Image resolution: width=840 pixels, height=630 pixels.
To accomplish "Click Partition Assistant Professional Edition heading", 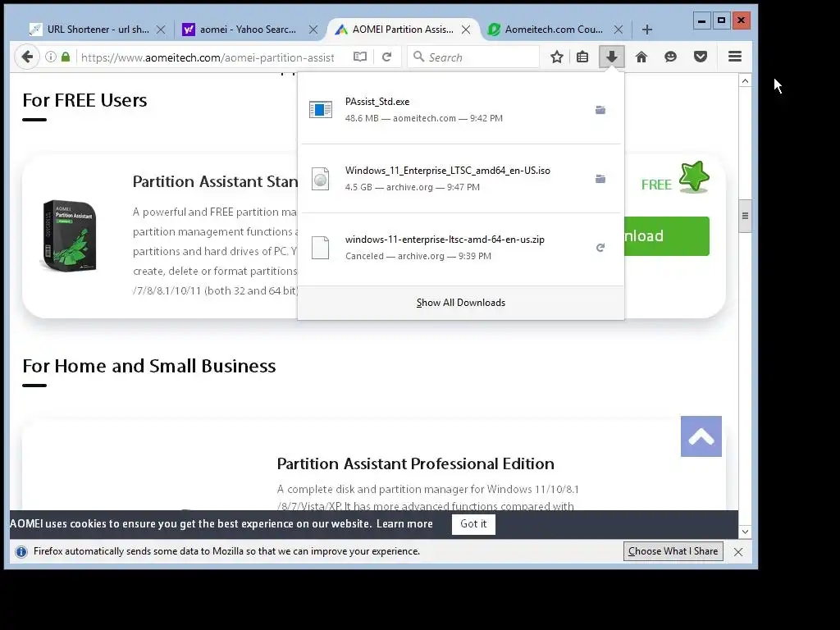I will point(415,464).
